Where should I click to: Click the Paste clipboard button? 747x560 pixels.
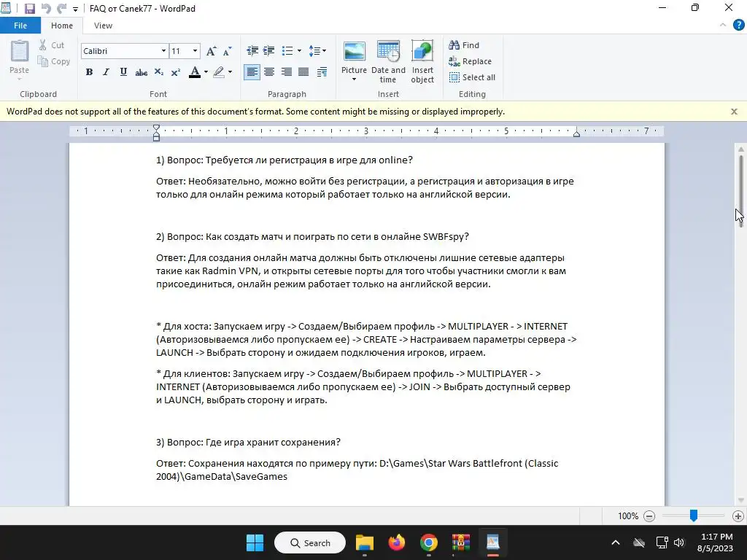(x=20, y=60)
